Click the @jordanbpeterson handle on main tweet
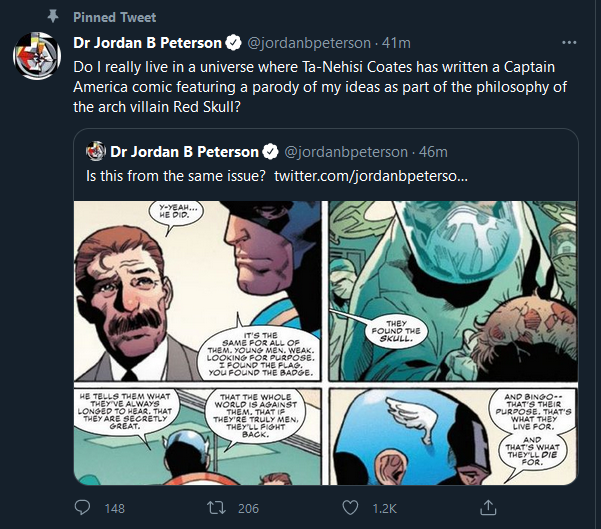601x529 pixels. (x=309, y=43)
